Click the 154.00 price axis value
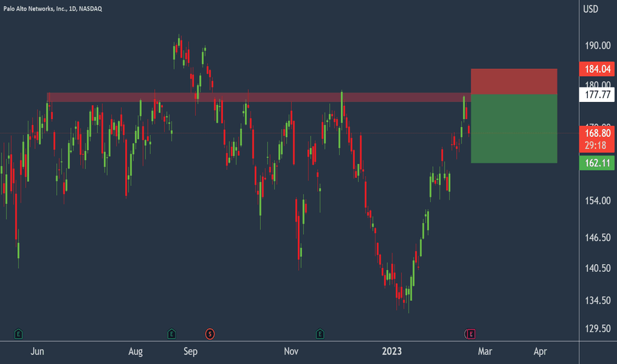617x364 pixels. click(x=598, y=201)
